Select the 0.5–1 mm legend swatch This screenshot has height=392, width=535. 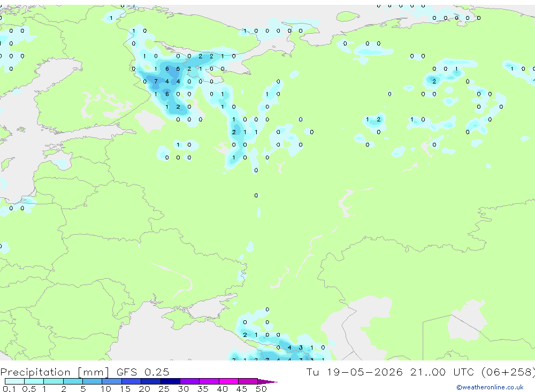[34, 381]
